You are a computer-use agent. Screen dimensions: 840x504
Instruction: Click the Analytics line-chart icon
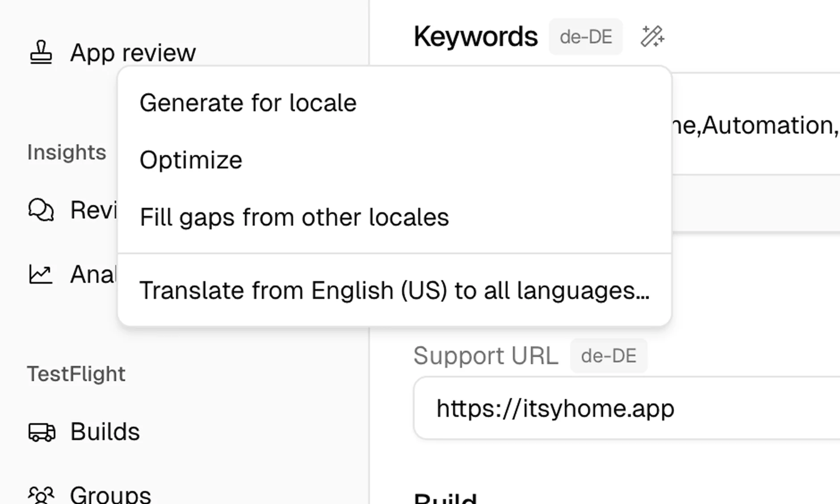point(40,274)
